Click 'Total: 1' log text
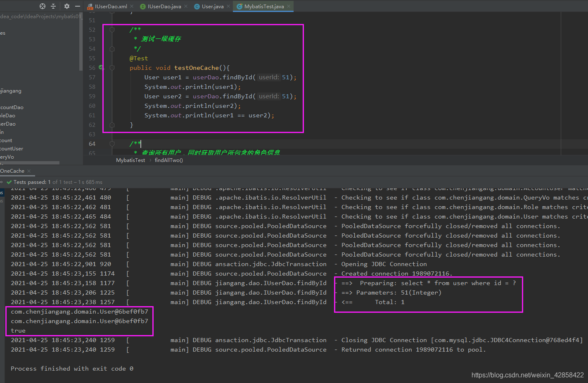588x383 pixels. coord(390,302)
